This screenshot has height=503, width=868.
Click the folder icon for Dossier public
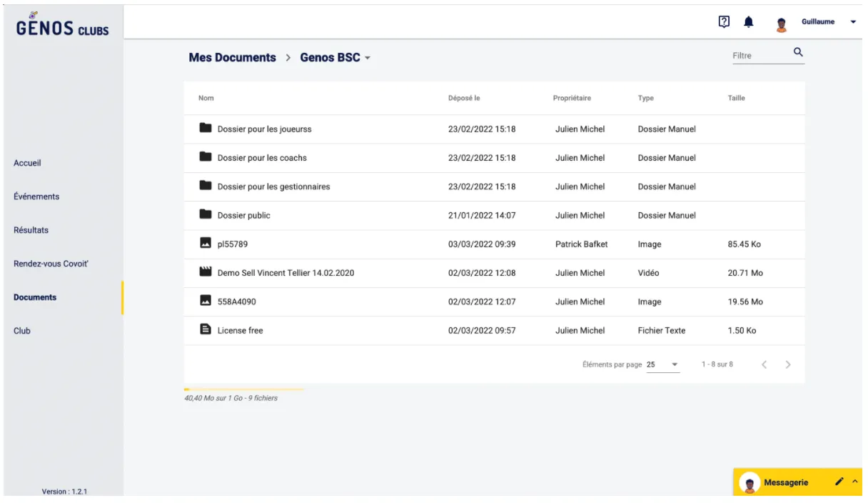click(x=206, y=214)
